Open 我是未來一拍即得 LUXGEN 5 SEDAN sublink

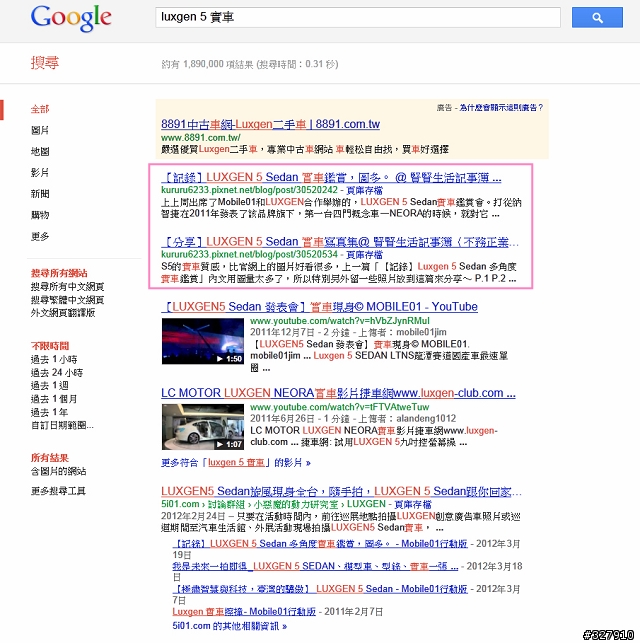click(x=315, y=566)
